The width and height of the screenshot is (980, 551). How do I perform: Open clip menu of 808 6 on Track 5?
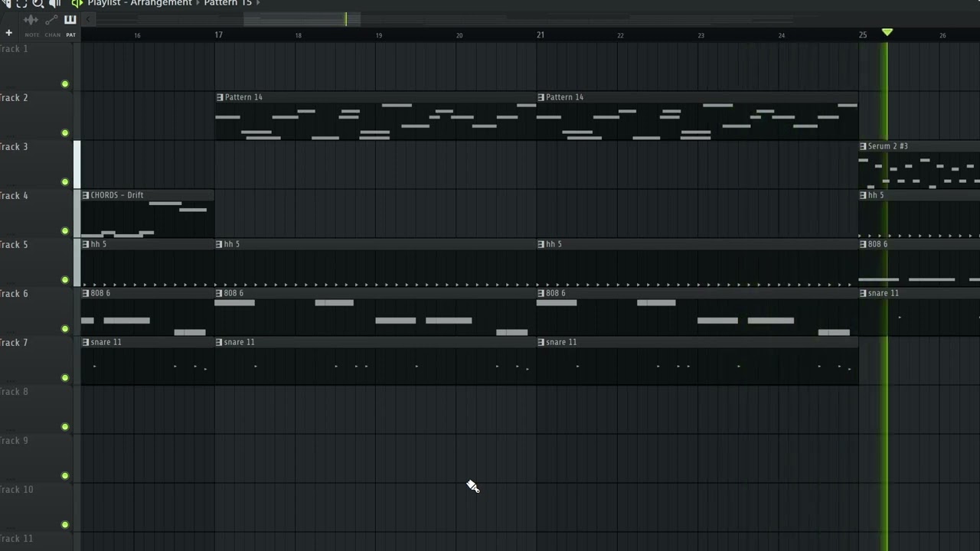pos(863,244)
